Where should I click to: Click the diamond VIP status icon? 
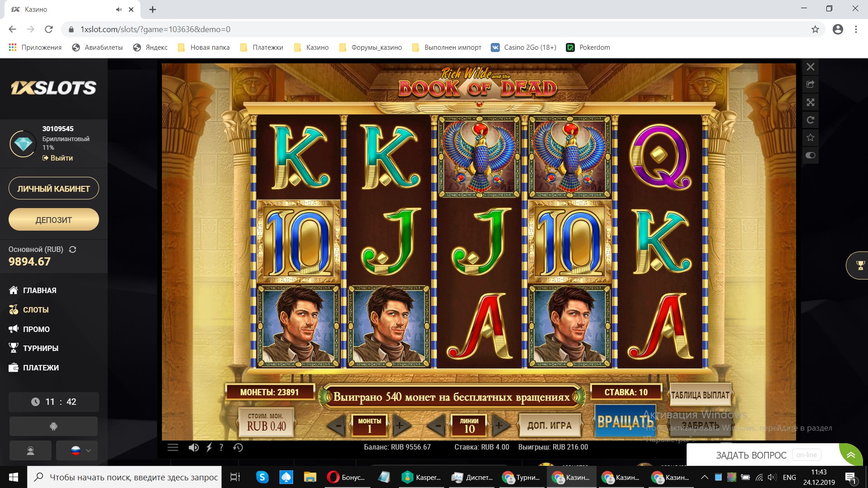(x=23, y=144)
